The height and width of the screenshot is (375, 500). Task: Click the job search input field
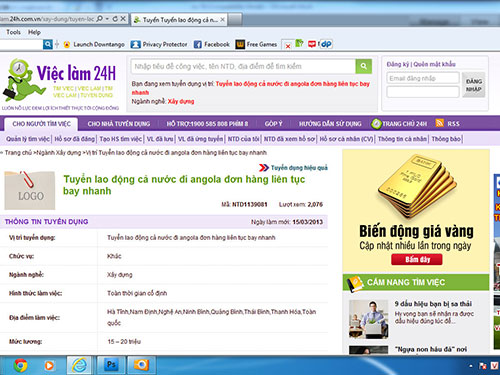pos(243,66)
